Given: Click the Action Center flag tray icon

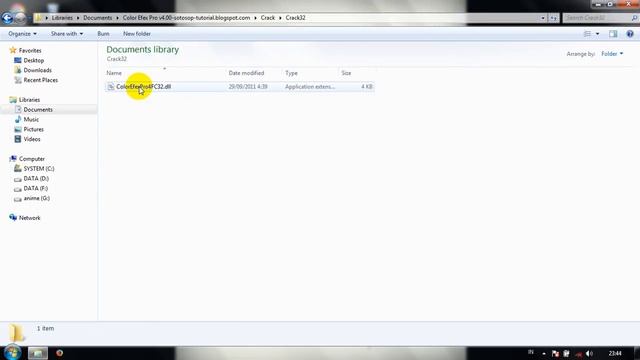Looking at the screenshot, I should click(x=555, y=353).
